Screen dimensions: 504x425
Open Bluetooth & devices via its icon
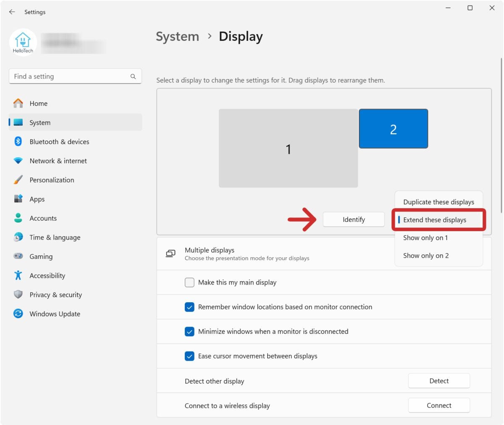point(18,142)
